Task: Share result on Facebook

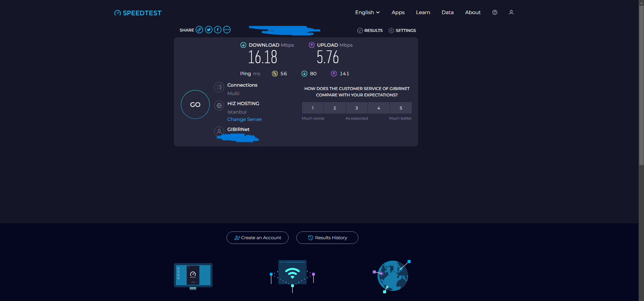Action: tap(218, 30)
